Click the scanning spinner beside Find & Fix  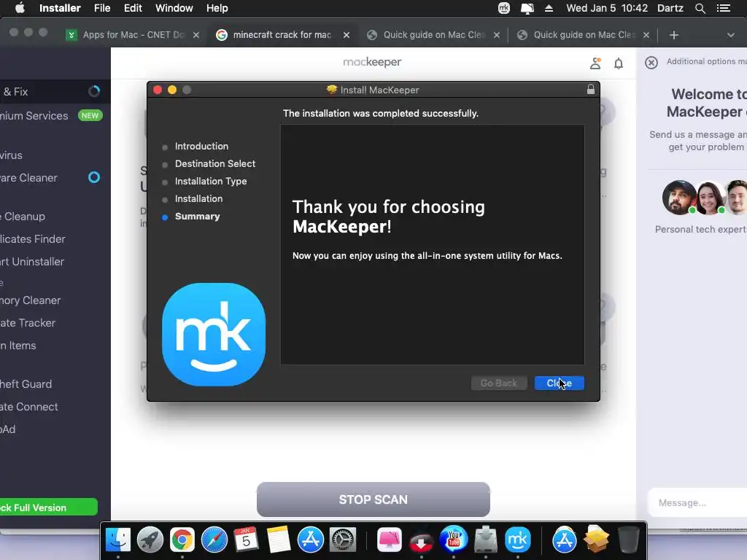(x=94, y=91)
